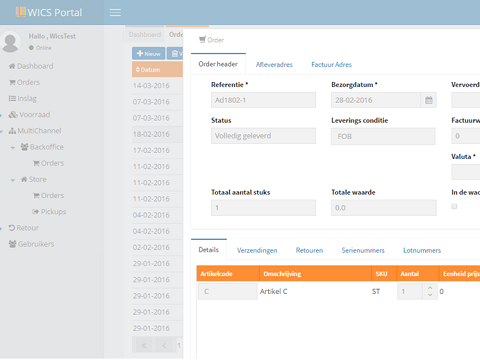Click the Omschrijving column header
Image resolution: width=480 pixels, height=360 pixels.
click(x=315, y=274)
